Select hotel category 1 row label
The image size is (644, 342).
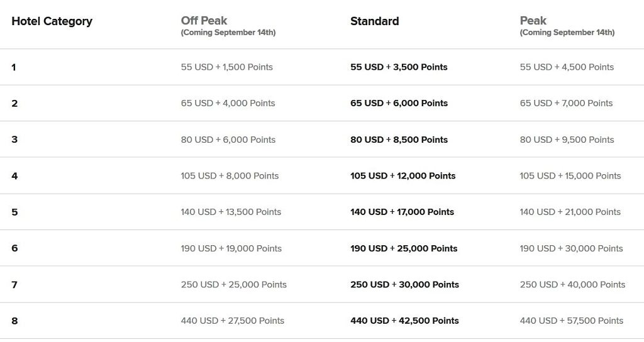click(x=14, y=67)
